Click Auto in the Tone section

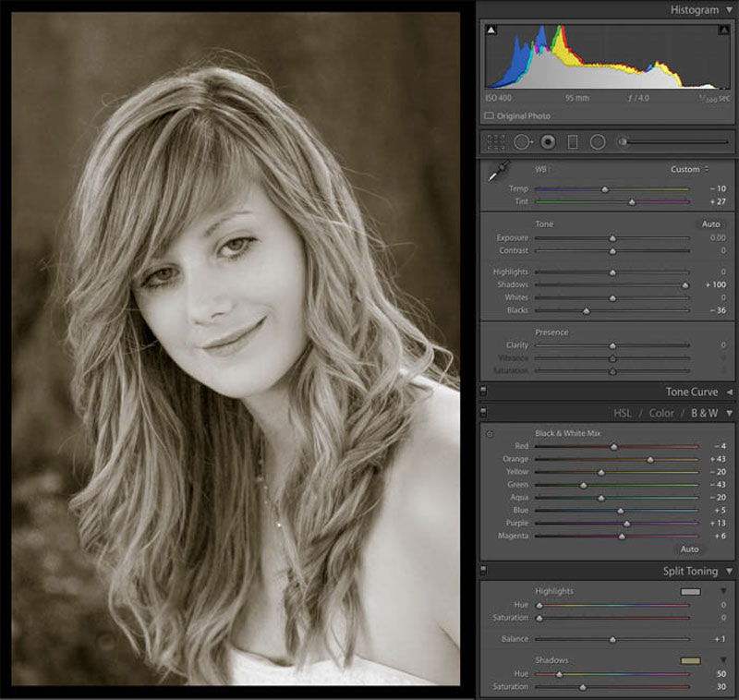(x=710, y=224)
